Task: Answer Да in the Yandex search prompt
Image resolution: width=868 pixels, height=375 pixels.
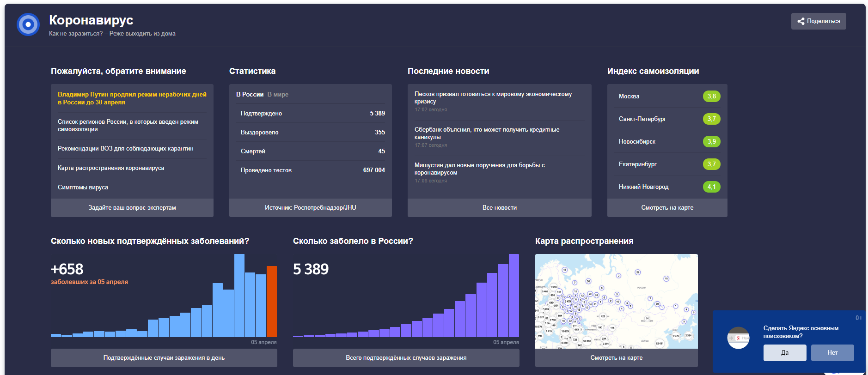Action: coord(785,353)
